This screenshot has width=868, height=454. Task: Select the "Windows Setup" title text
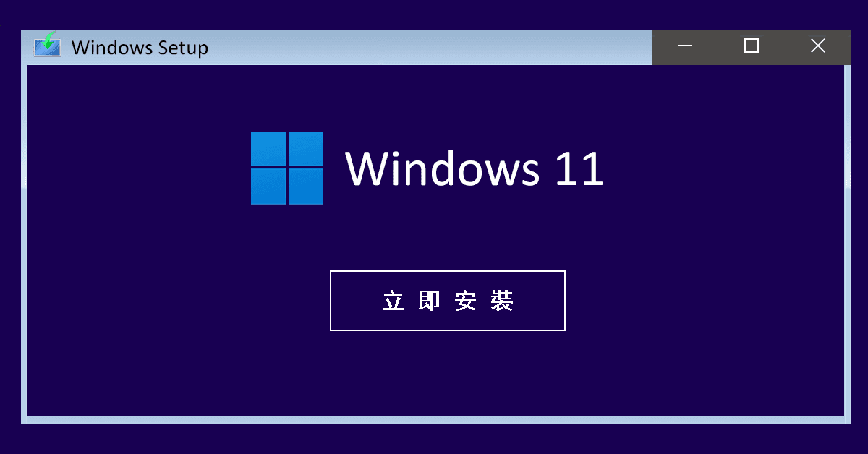click(140, 48)
